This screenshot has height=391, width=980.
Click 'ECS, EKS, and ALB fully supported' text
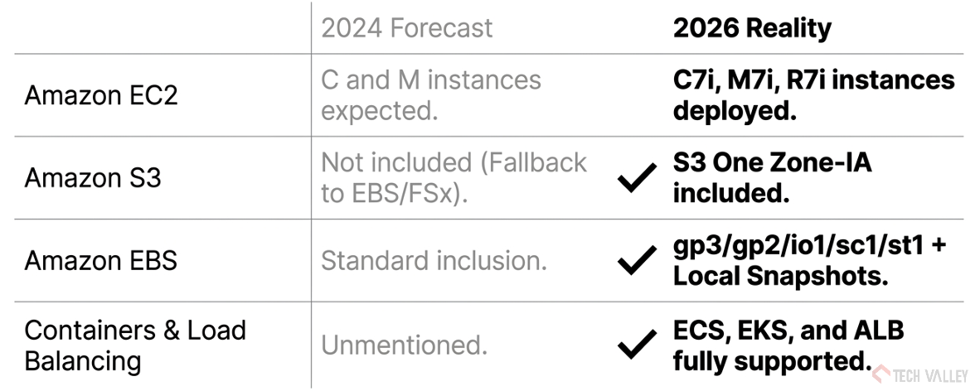pos(788,345)
